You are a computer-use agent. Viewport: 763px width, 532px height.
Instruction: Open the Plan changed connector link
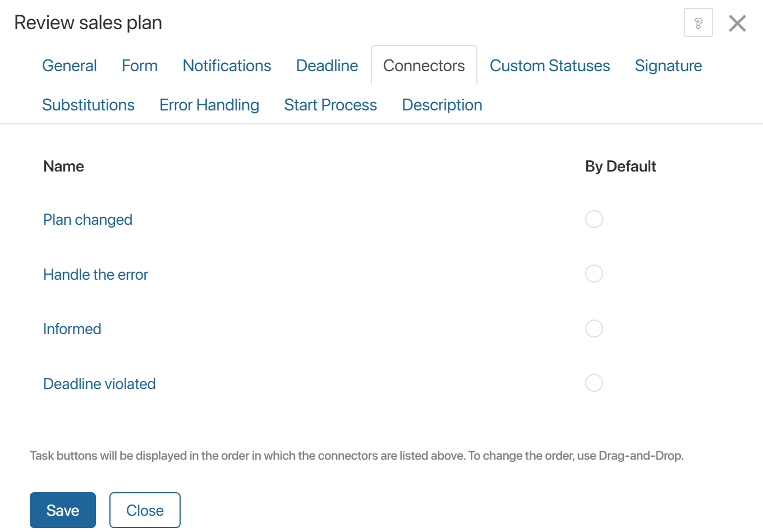coord(88,220)
